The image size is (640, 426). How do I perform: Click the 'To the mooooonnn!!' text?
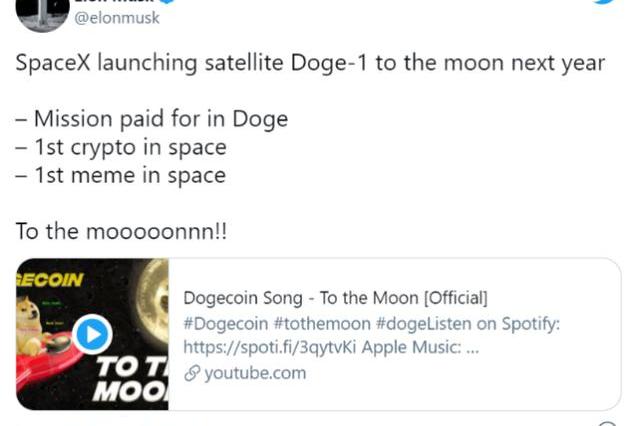[x=121, y=231]
